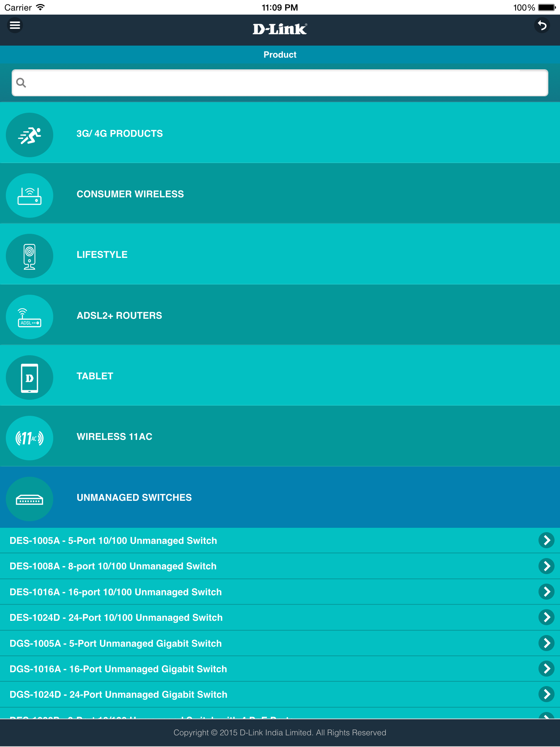Tap the 11AC wireless icon
This screenshot has height=747, width=560.
pyautogui.click(x=30, y=438)
